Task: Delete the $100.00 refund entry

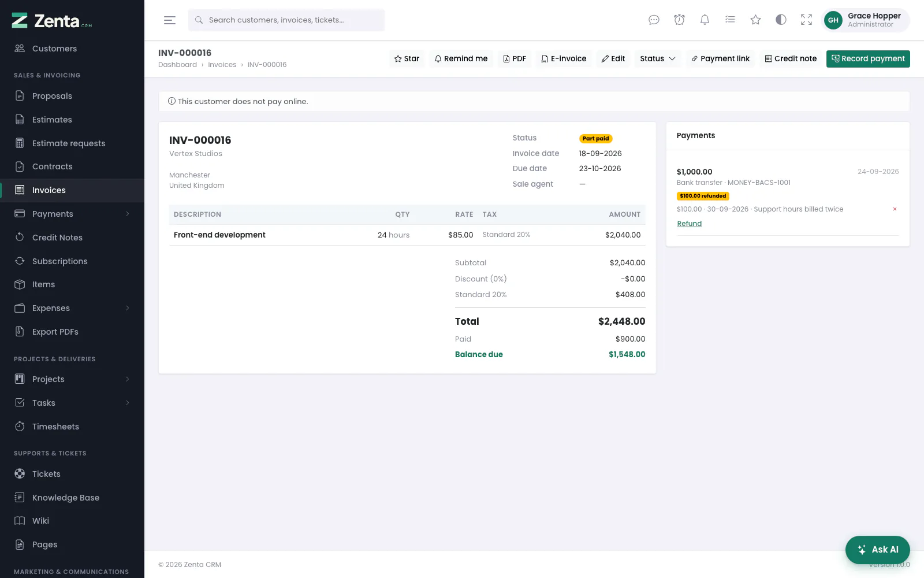Action: pyautogui.click(x=895, y=209)
